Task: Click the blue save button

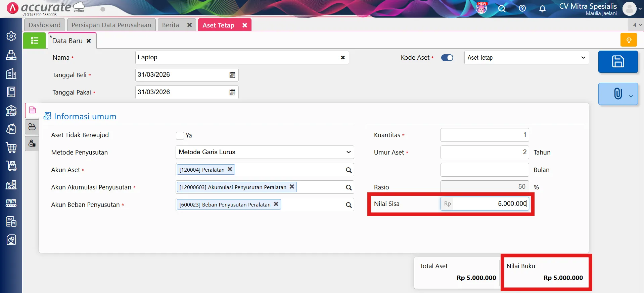Action: (x=618, y=62)
